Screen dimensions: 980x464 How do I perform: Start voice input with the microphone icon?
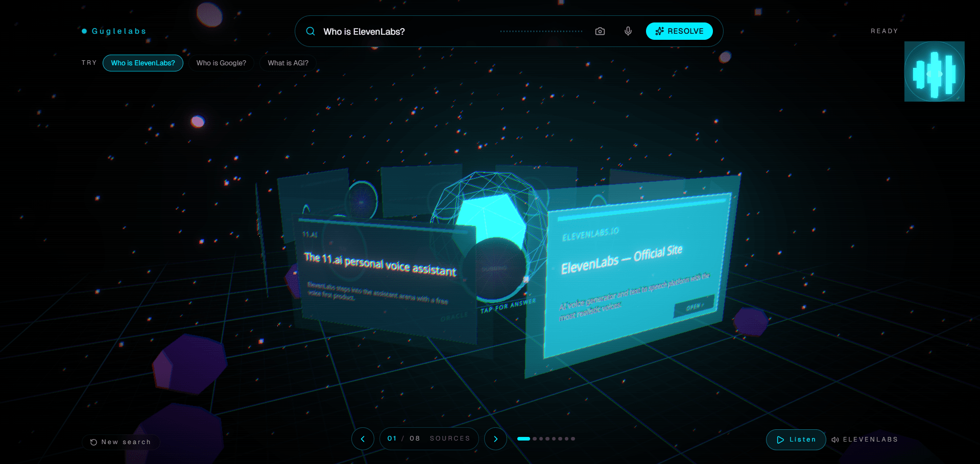(628, 31)
